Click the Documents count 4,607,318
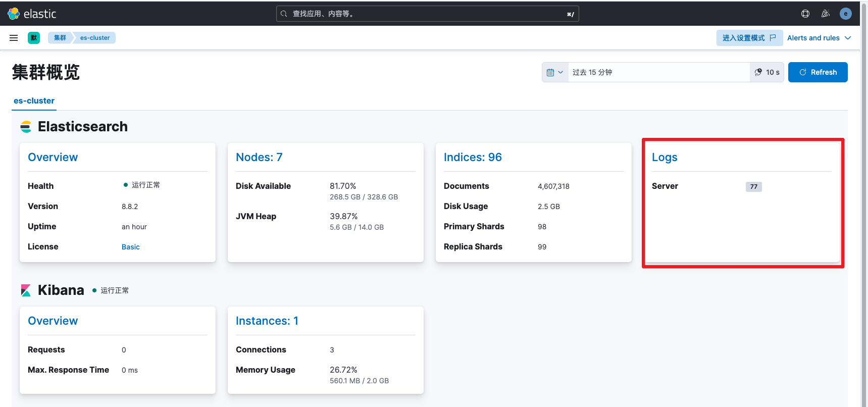The width and height of the screenshot is (868, 407). (x=553, y=186)
